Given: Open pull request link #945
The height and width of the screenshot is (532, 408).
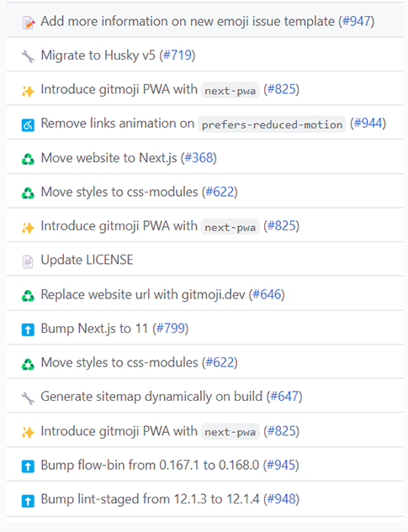Looking at the screenshot, I should click(x=281, y=465).
